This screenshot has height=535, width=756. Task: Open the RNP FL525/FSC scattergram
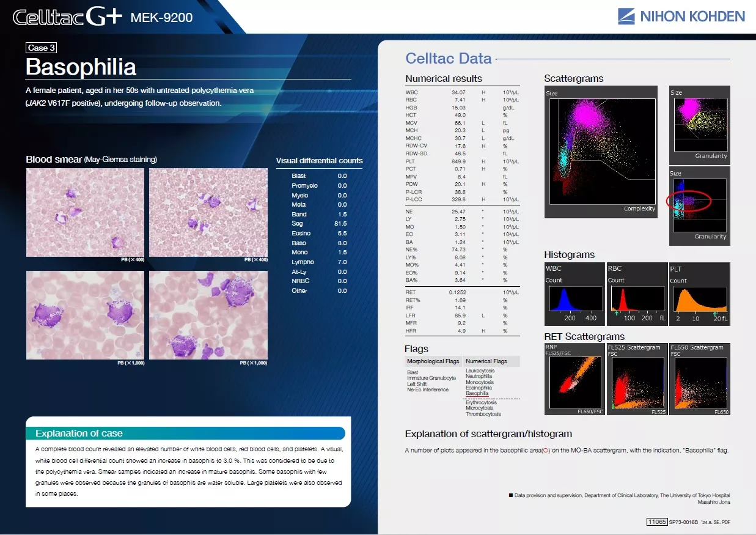click(574, 380)
